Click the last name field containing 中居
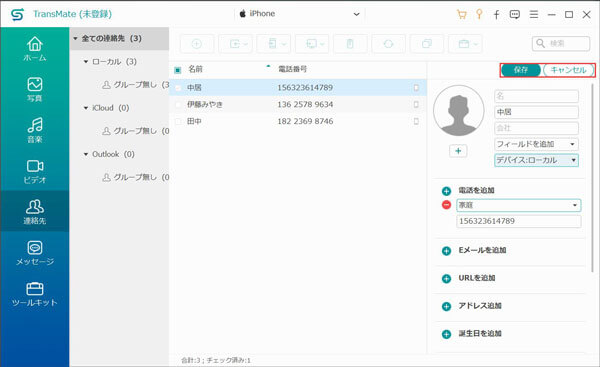The image size is (600, 367). (536, 112)
